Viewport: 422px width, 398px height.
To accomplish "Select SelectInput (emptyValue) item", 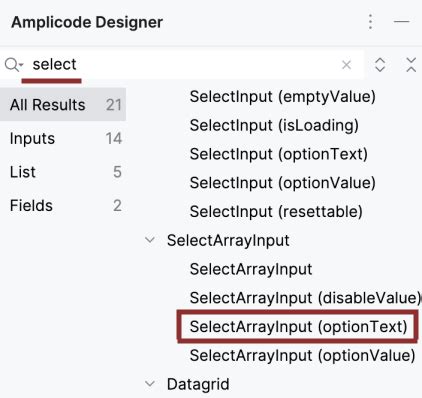I will (x=283, y=97).
